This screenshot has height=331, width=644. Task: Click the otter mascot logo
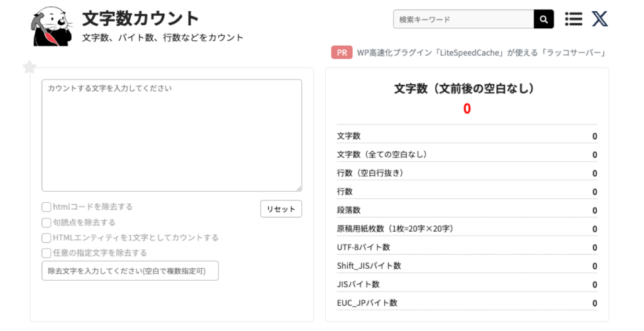[51, 28]
